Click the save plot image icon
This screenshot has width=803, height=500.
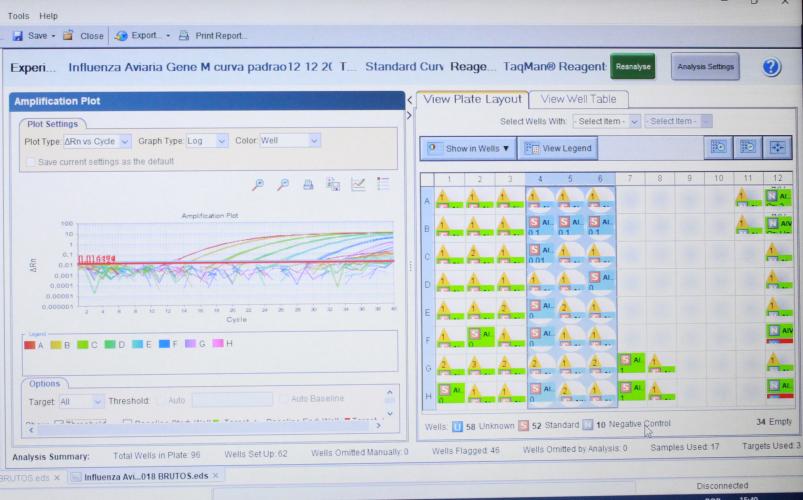pyautogui.click(x=333, y=185)
